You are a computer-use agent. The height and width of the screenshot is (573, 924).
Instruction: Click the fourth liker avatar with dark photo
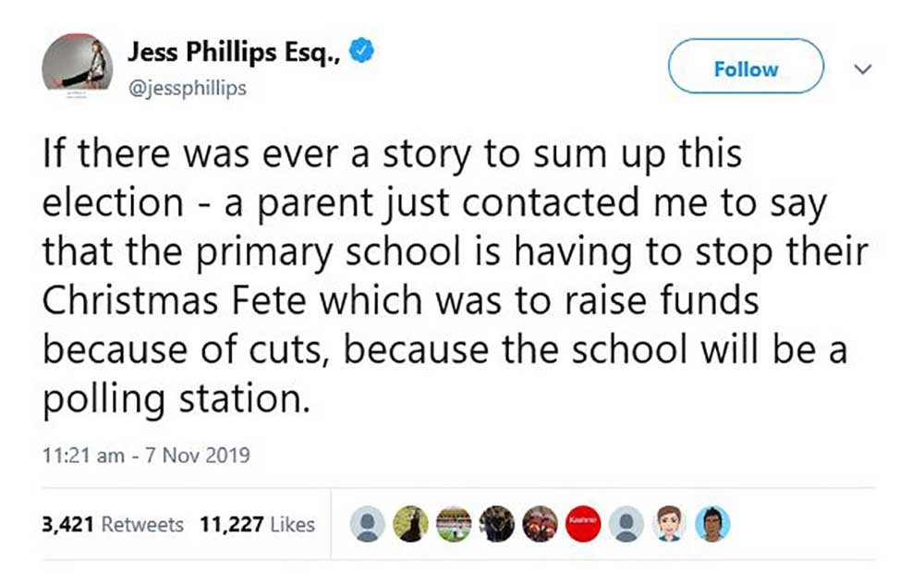coord(498,524)
